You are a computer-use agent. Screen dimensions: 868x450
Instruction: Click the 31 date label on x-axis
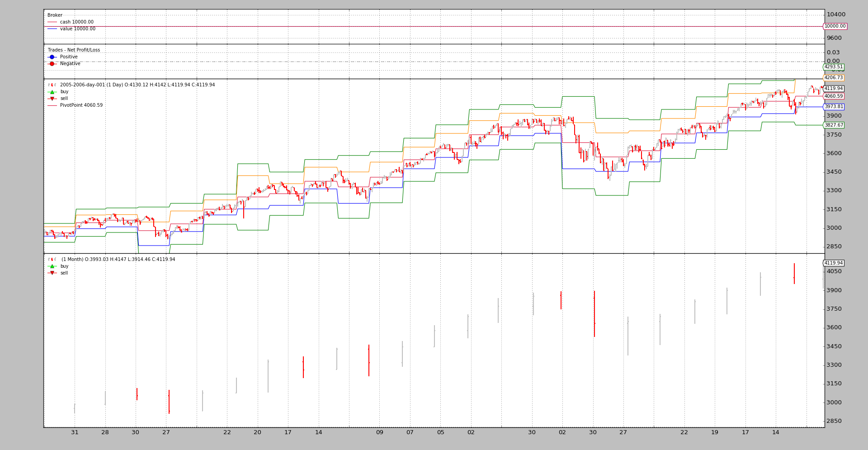(x=75, y=432)
